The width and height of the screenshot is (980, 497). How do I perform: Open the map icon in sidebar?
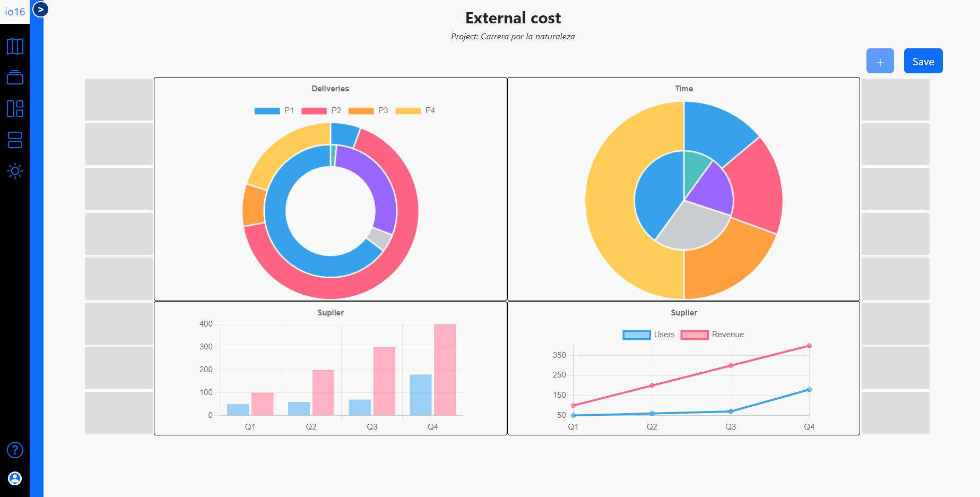tap(15, 47)
